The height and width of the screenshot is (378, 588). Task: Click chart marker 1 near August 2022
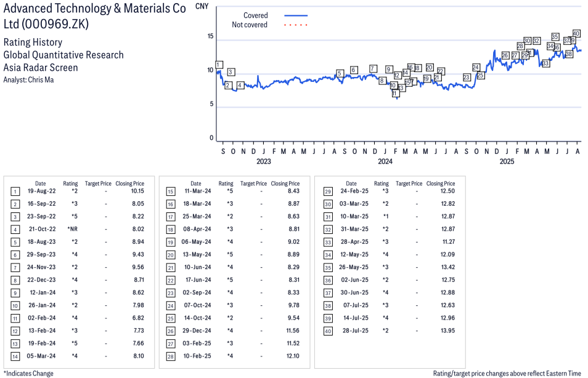(x=219, y=65)
